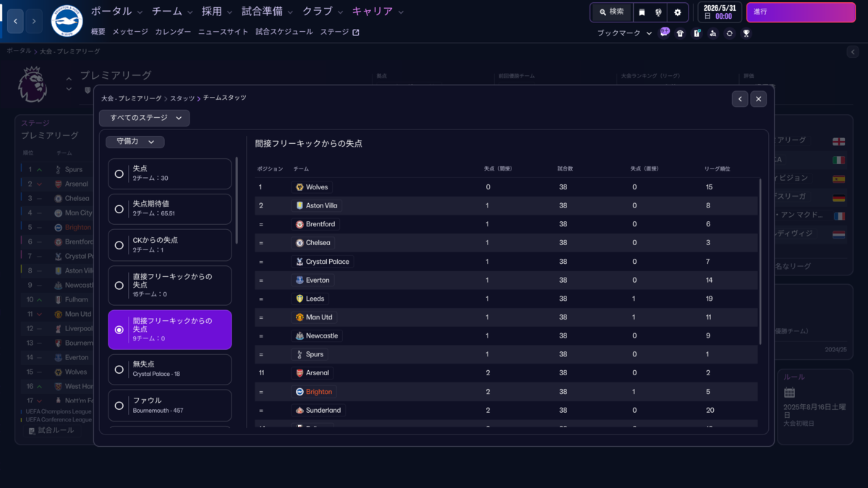Select the CKからの失点 radio option
868x488 pixels.
coord(119,245)
